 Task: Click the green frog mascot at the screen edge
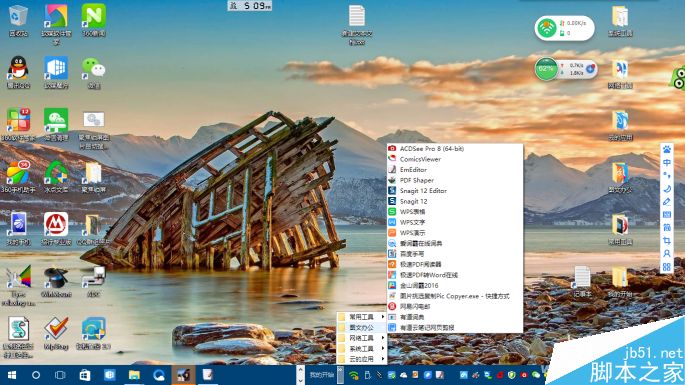click(x=677, y=78)
